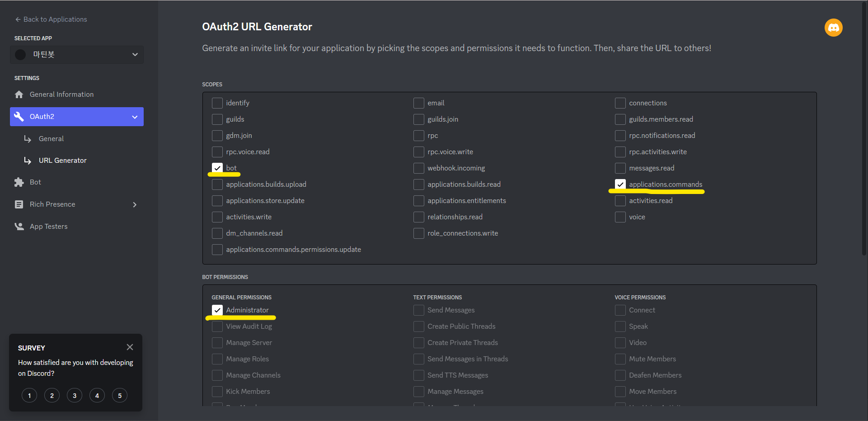Check the rpc.activities.write scope
Screen dimensions: 868x421
pos(620,152)
